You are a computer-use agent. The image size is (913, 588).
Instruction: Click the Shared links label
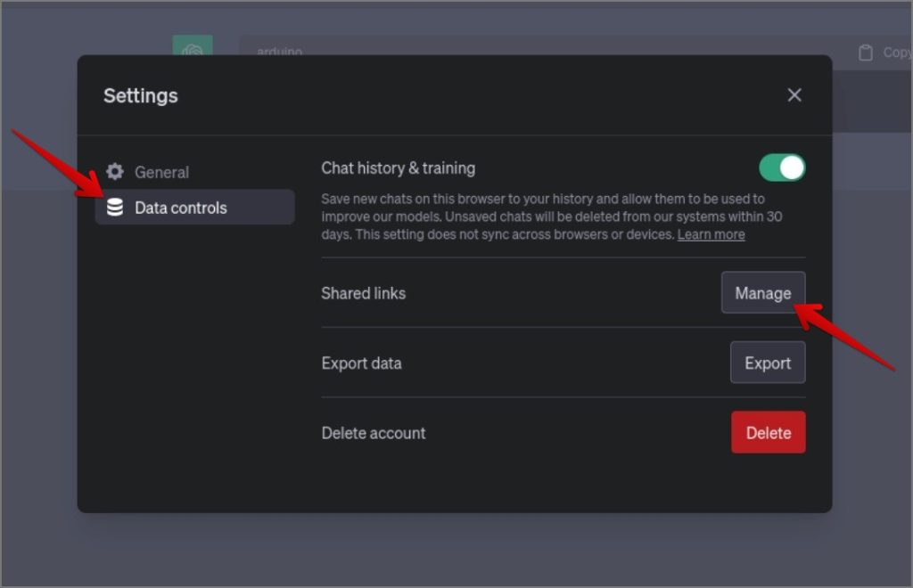tap(364, 293)
